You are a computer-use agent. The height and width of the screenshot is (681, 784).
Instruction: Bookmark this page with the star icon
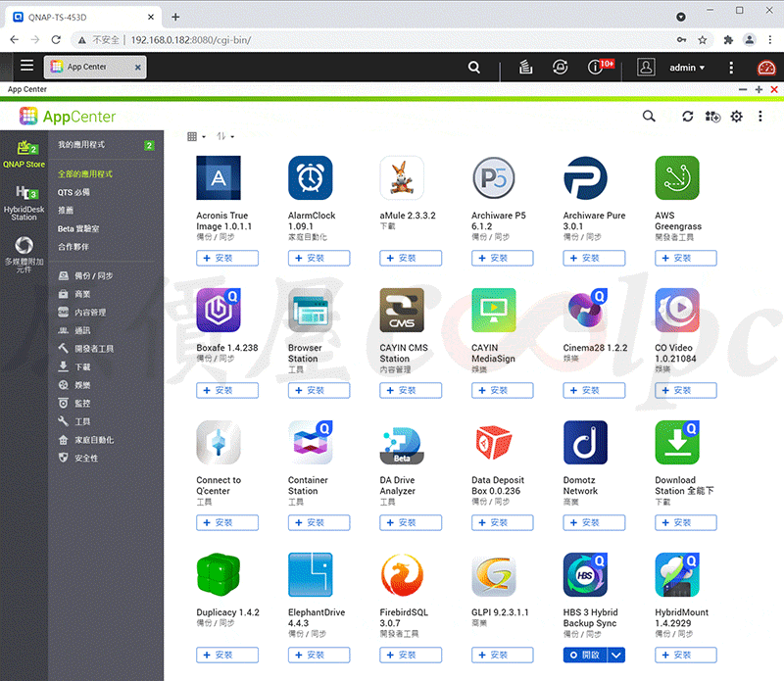pyautogui.click(x=703, y=40)
